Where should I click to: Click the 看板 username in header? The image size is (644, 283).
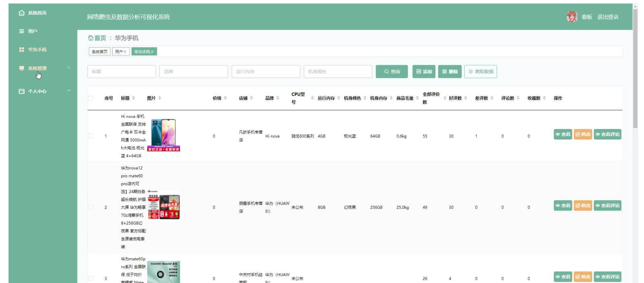pyautogui.click(x=587, y=17)
